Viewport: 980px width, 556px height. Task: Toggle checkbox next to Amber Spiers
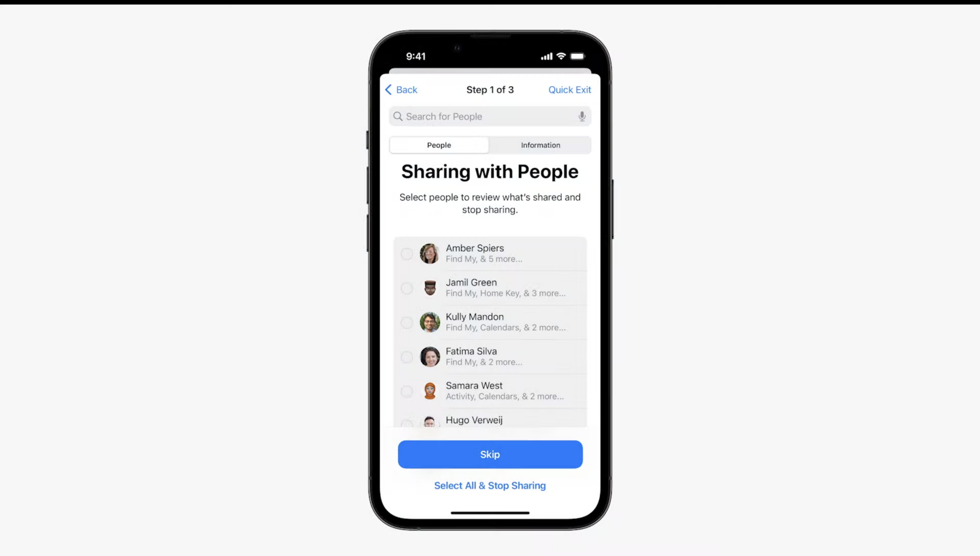[x=406, y=253]
